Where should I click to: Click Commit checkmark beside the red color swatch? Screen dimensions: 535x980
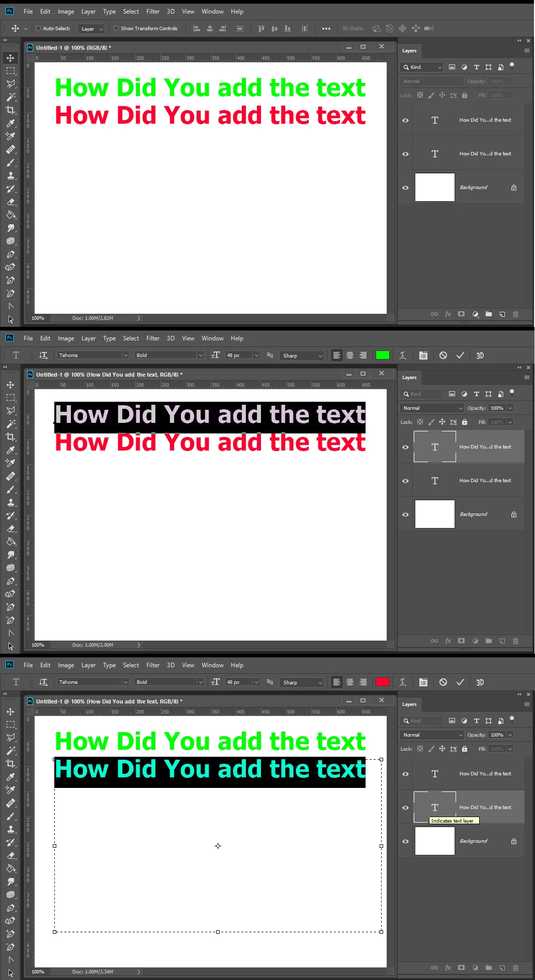[460, 682]
